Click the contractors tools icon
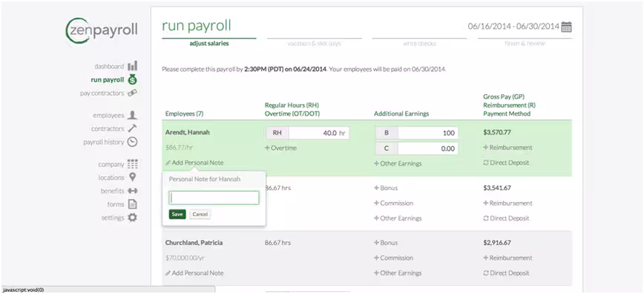Screen dimensions: 644x294 point(132,128)
